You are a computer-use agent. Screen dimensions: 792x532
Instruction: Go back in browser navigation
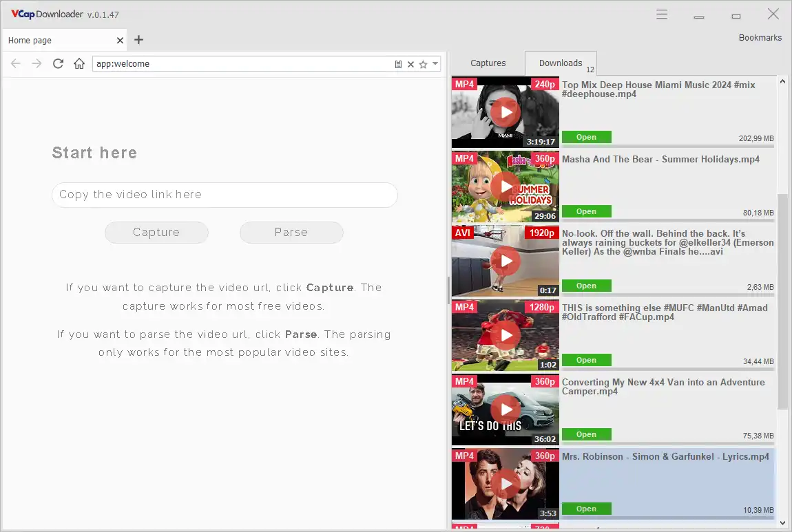[16, 63]
